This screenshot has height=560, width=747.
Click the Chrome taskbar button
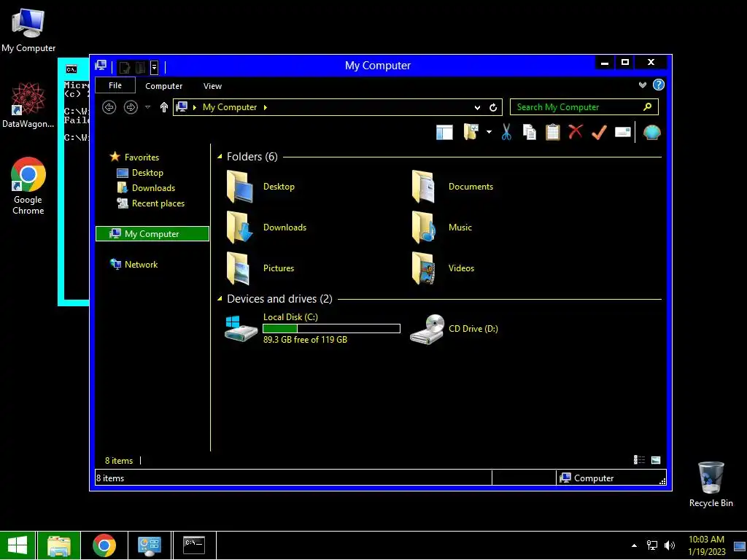click(x=104, y=545)
